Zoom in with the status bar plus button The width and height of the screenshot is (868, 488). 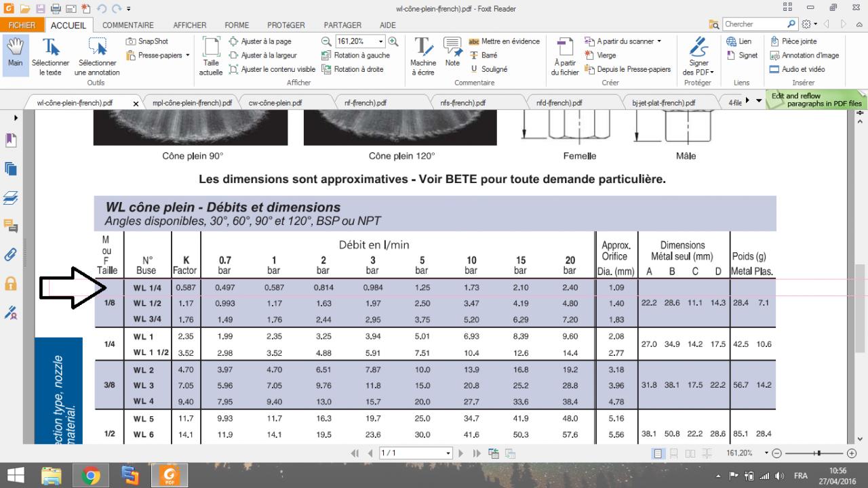(x=852, y=453)
